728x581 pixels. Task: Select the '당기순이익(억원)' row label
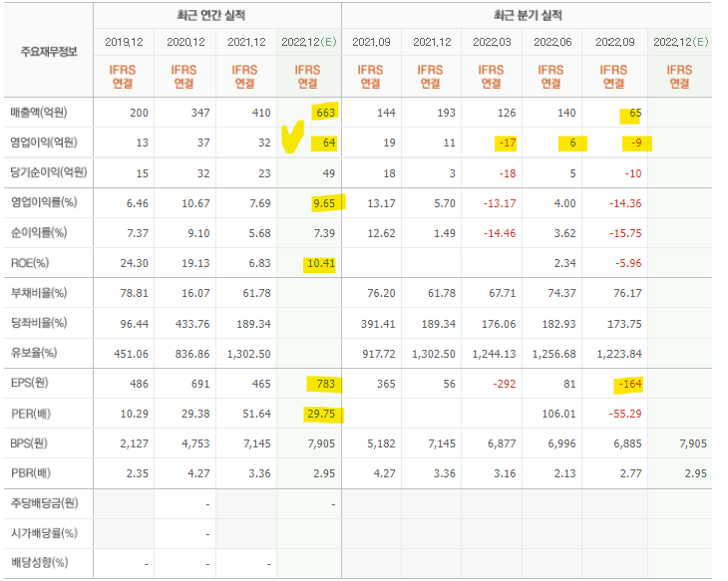(49, 172)
